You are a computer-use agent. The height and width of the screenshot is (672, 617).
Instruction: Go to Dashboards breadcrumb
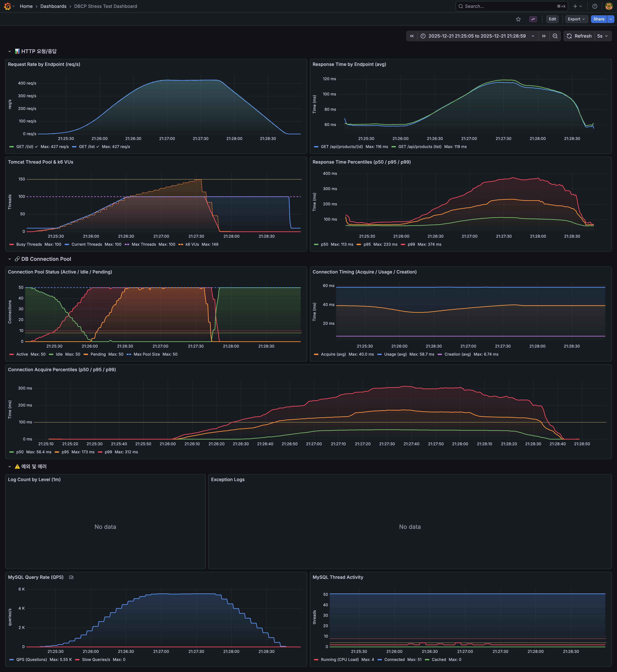[53, 6]
